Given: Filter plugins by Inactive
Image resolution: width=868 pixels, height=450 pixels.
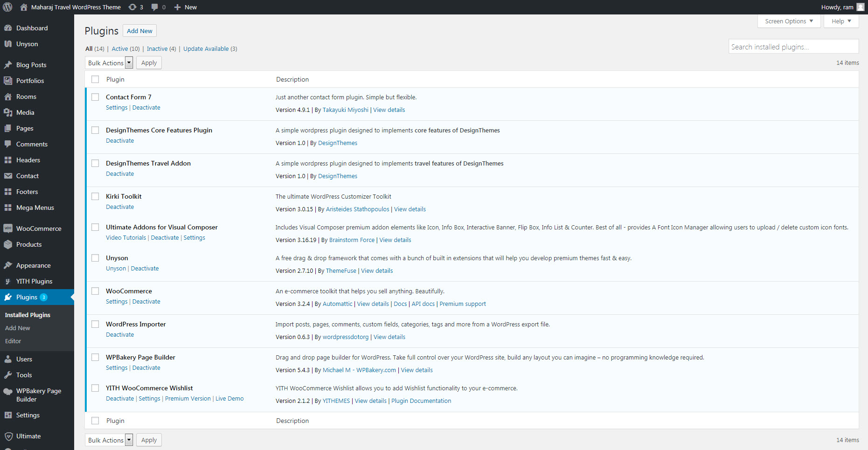Looking at the screenshot, I should pos(157,48).
